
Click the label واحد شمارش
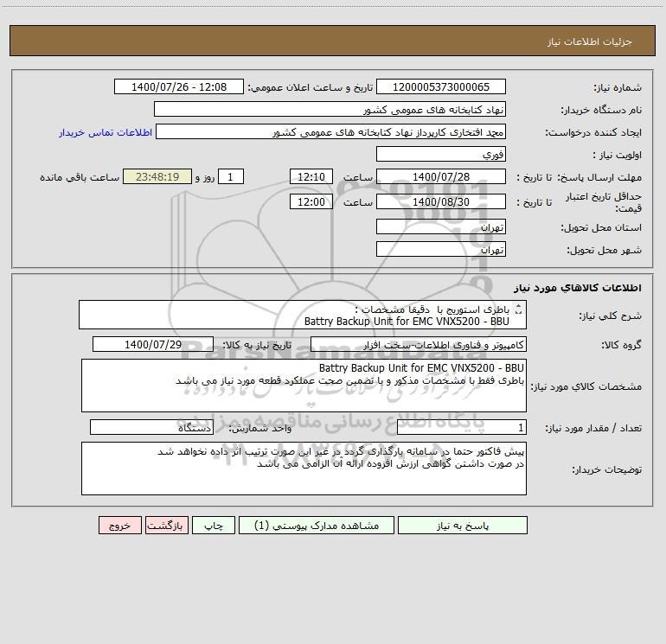click(x=260, y=429)
